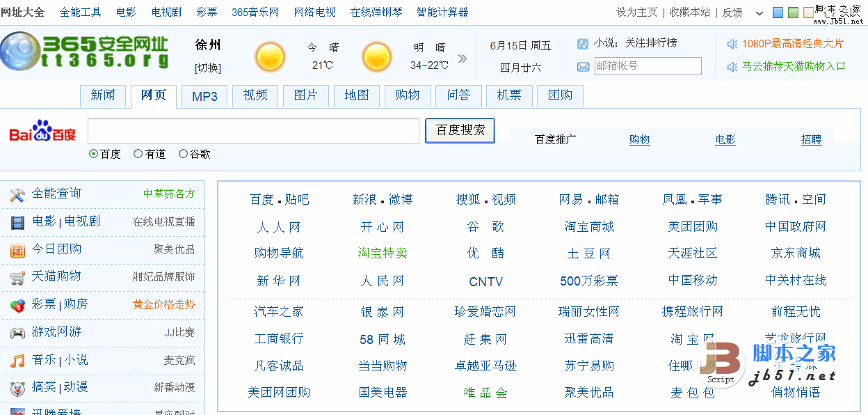Click the Baidu logo

(42, 131)
